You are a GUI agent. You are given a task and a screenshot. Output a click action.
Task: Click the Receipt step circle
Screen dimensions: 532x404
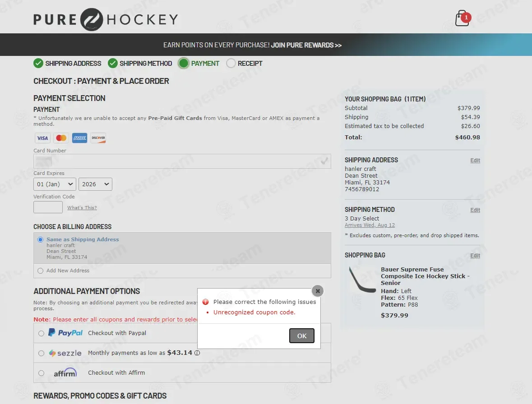point(231,64)
